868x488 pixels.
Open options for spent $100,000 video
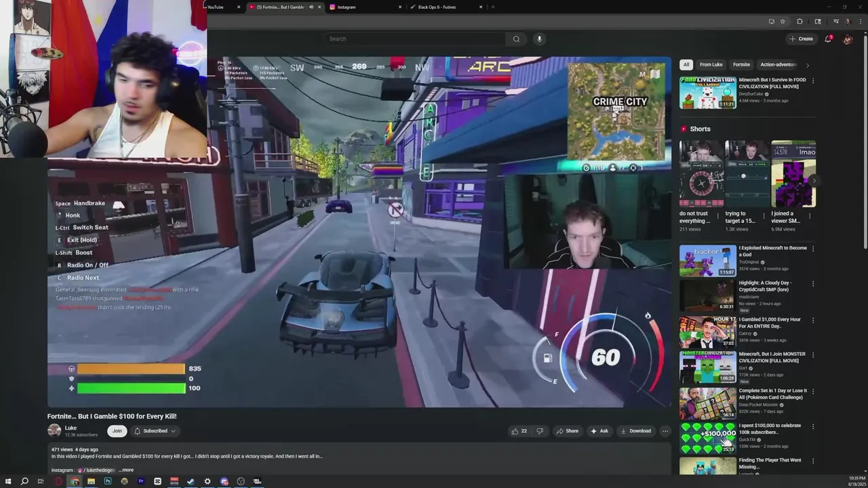point(813,426)
